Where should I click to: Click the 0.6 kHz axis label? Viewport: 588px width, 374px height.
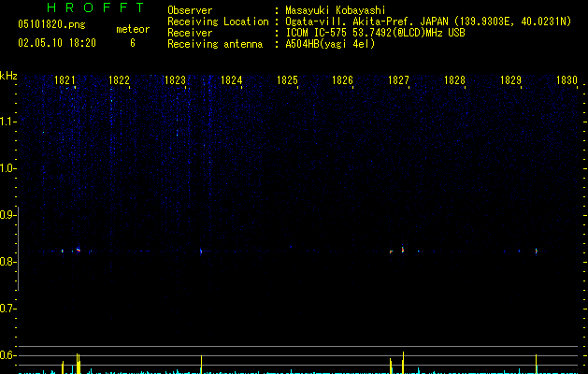[x=7, y=355]
